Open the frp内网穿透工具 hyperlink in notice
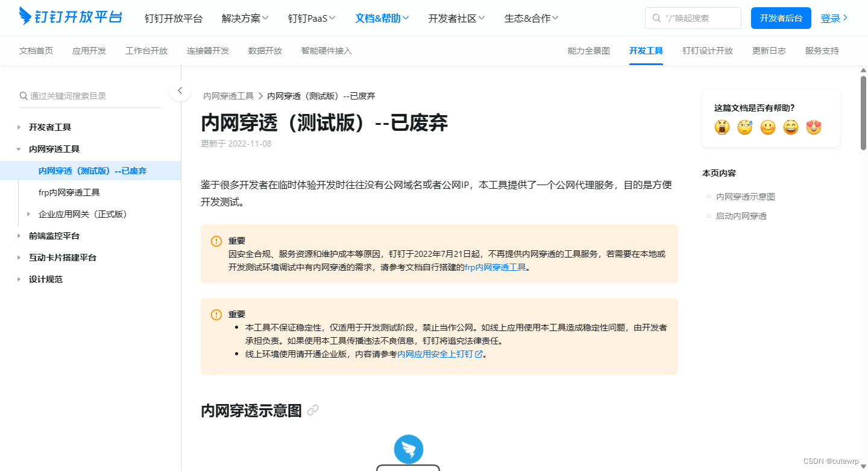 495,267
